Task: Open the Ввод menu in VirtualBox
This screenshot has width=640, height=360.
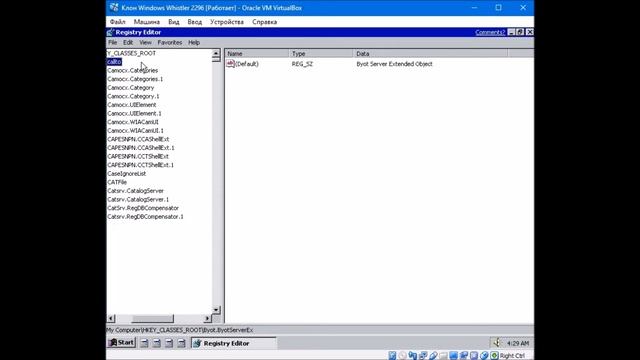Action: pyautogui.click(x=195, y=22)
